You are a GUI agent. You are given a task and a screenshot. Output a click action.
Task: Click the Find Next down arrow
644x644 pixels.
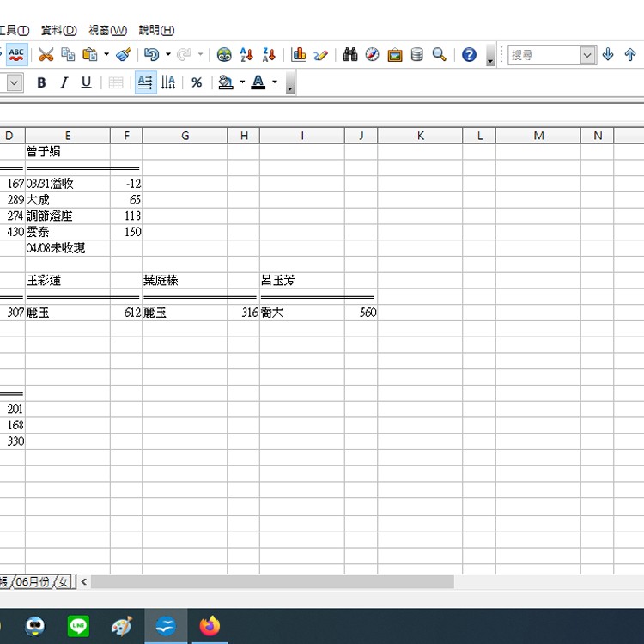608,55
